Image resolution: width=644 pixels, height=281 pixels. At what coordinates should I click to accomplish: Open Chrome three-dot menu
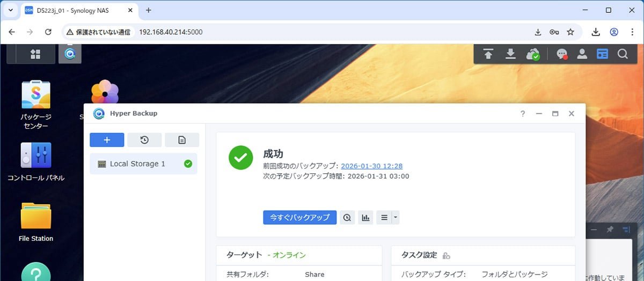point(632,32)
